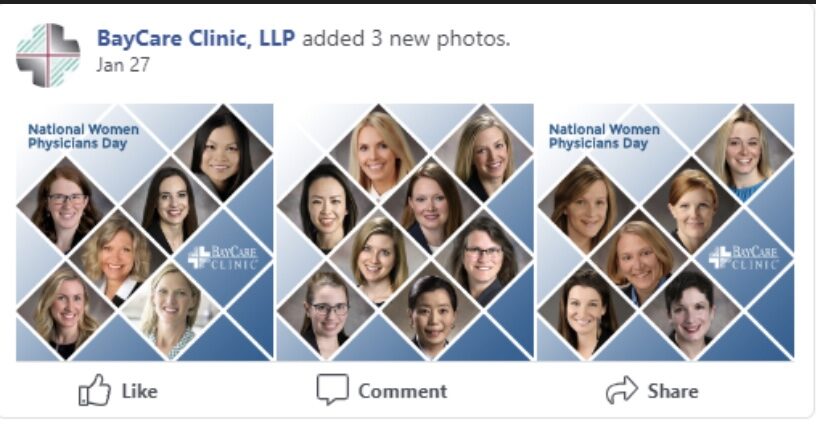Click the thumbs-up Like icon
Image resolution: width=816 pixels, height=431 pixels.
click(95, 390)
